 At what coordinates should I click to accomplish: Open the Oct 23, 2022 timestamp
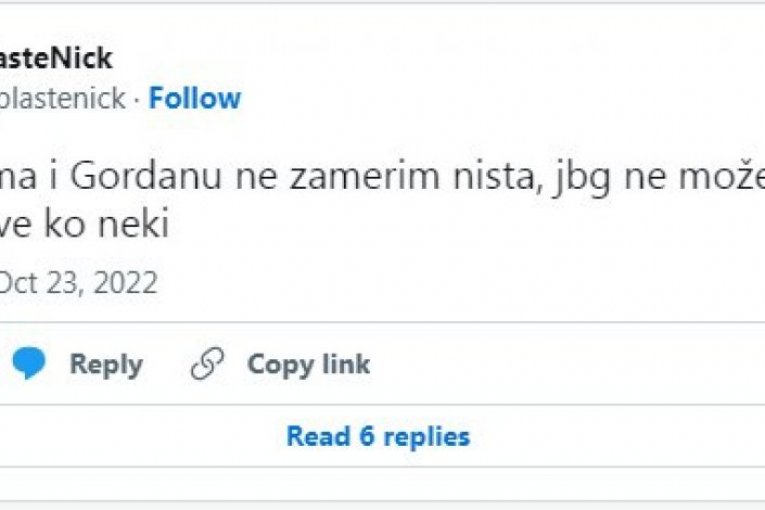coord(78,283)
